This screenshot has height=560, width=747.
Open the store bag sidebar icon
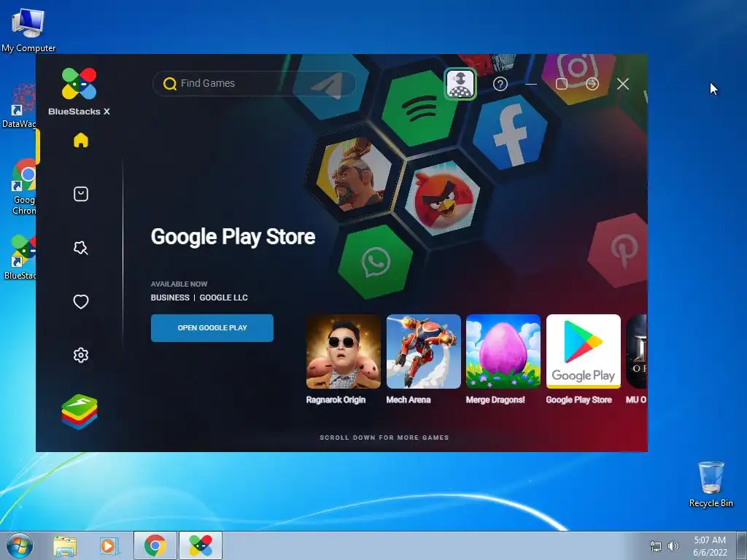tap(81, 194)
